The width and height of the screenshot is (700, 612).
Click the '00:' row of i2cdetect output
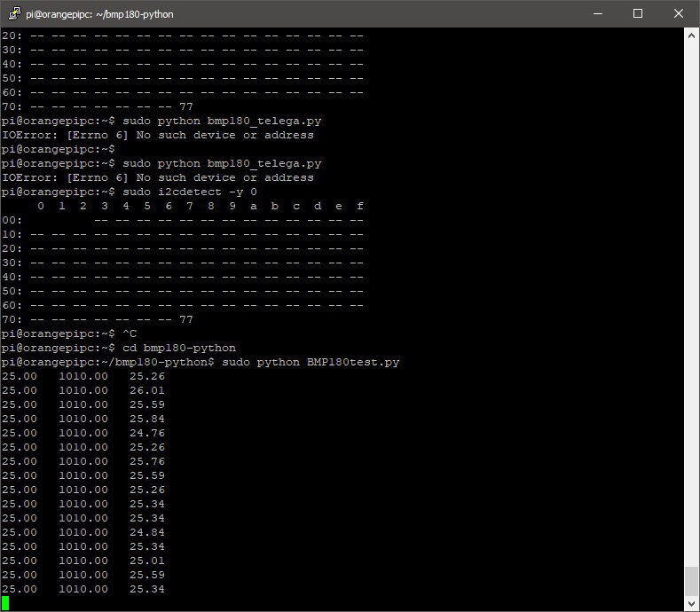pyautogui.click(x=183, y=220)
